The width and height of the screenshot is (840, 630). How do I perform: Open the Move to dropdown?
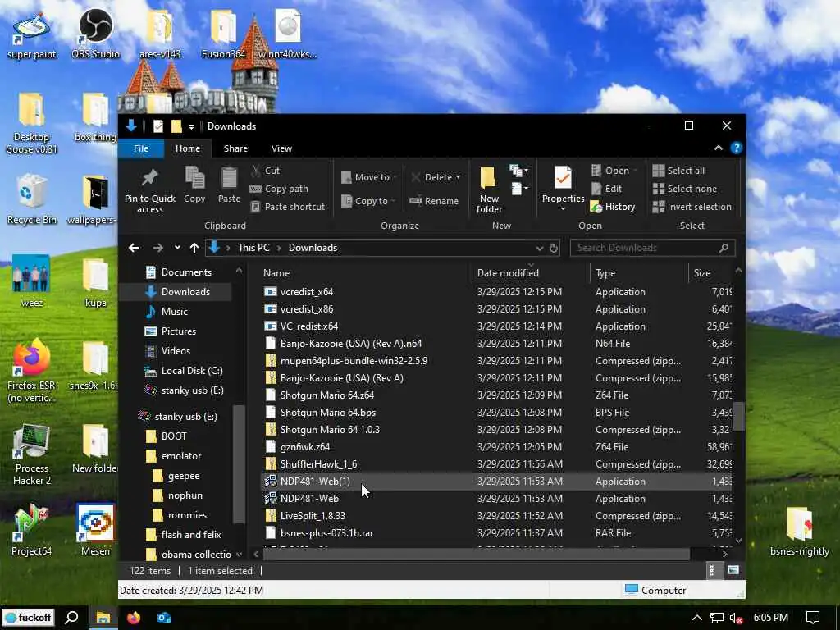coord(368,177)
